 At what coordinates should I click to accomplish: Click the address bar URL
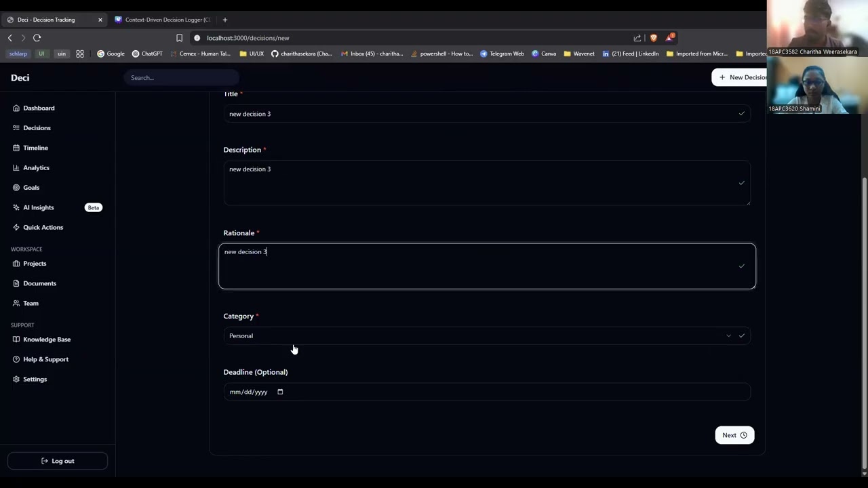point(248,38)
